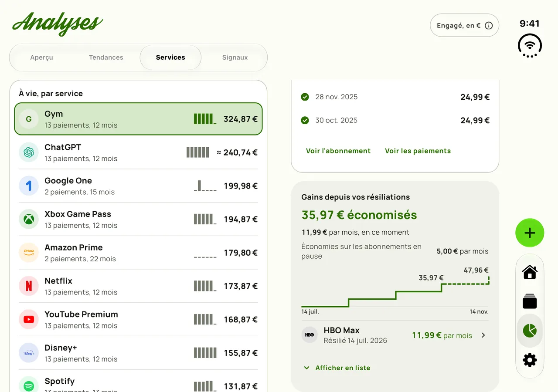Open settings gear icon

[x=530, y=360]
